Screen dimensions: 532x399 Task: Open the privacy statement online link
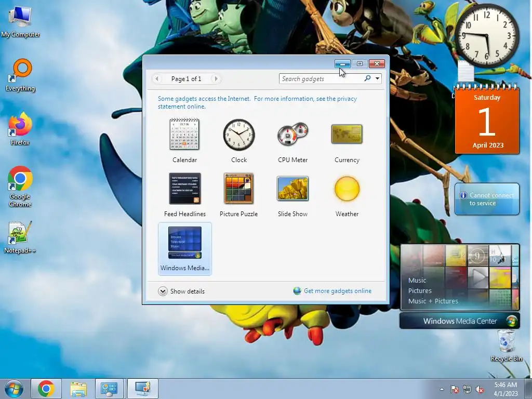(257, 102)
